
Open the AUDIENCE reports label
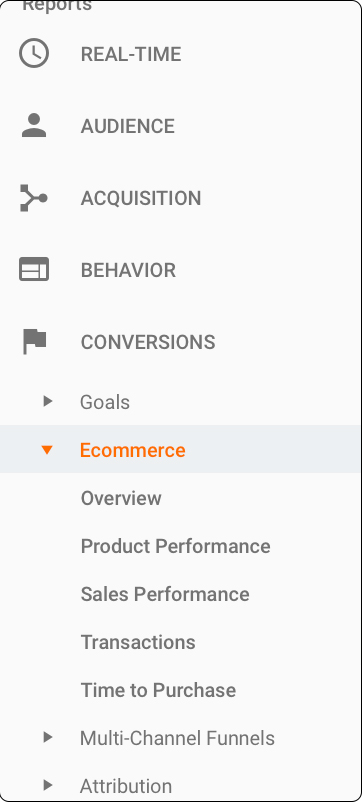(x=128, y=126)
